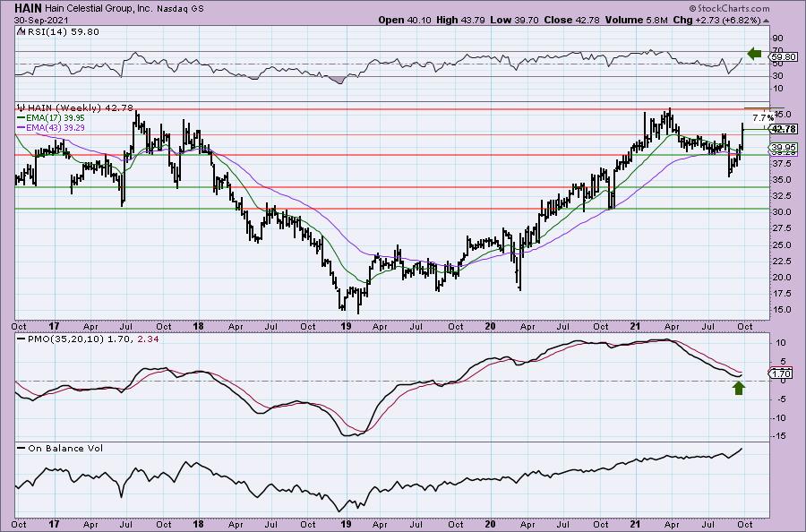
Task: Click the -15 level on PMO axis
Action: (x=779, y=436)
